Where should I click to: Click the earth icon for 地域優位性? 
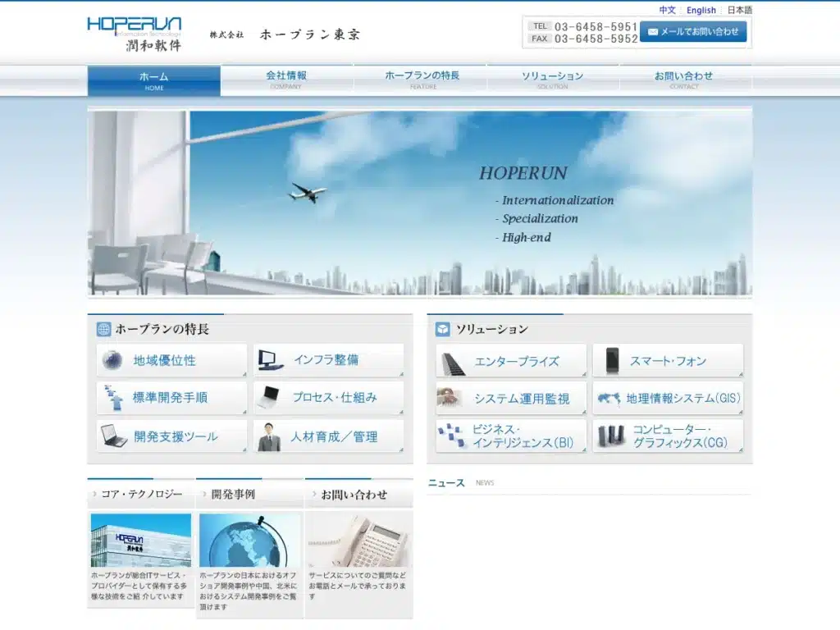[x=112, y=360]
